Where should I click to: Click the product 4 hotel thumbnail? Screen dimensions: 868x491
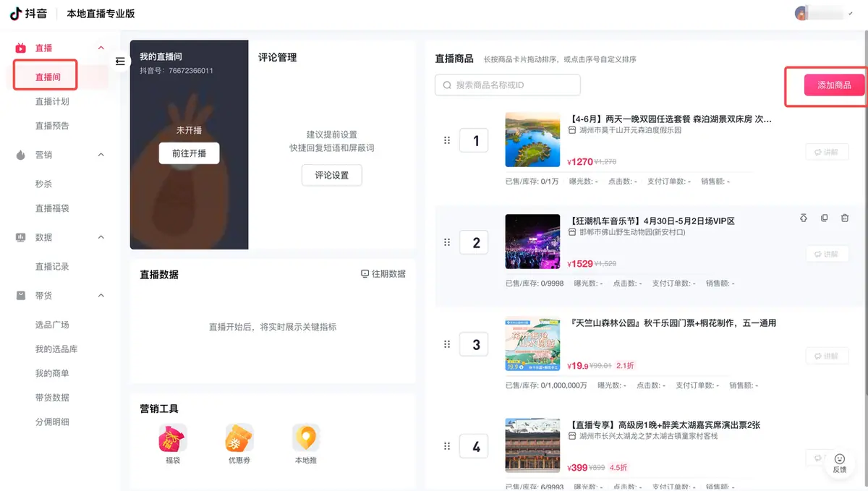point(532,445)
